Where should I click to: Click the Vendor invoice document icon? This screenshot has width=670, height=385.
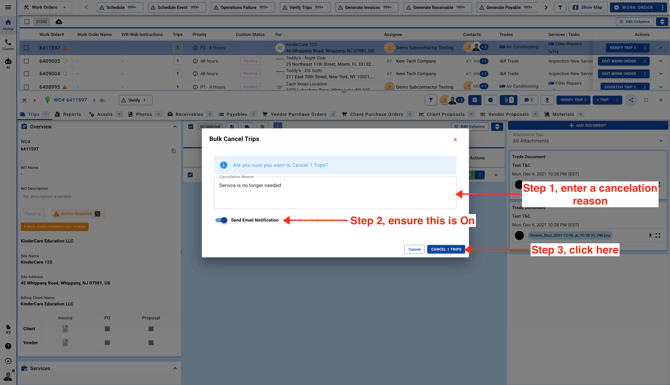click(65, 343)
